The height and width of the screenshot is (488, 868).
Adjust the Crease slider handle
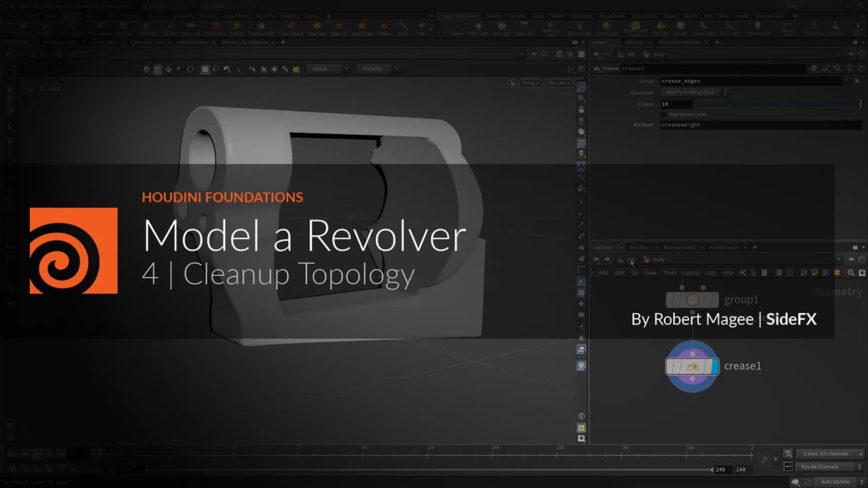861,104
